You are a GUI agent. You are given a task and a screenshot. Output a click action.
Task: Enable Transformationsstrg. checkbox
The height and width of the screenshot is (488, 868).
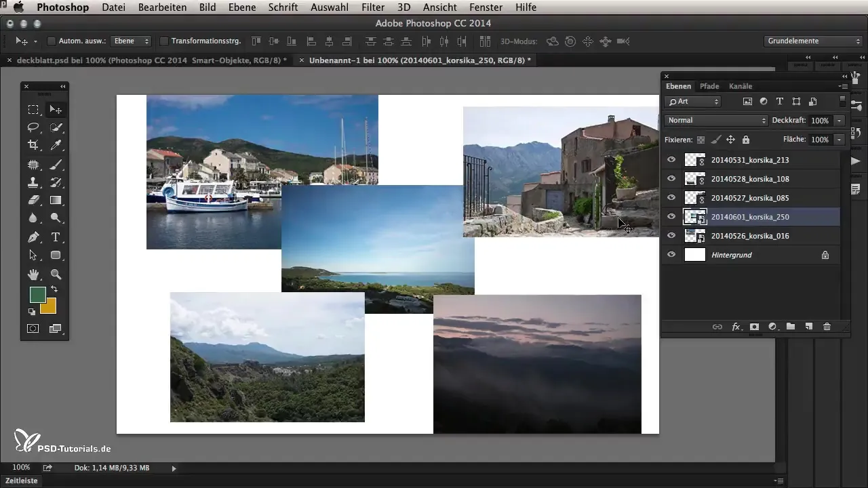click(x=163, y=41)
